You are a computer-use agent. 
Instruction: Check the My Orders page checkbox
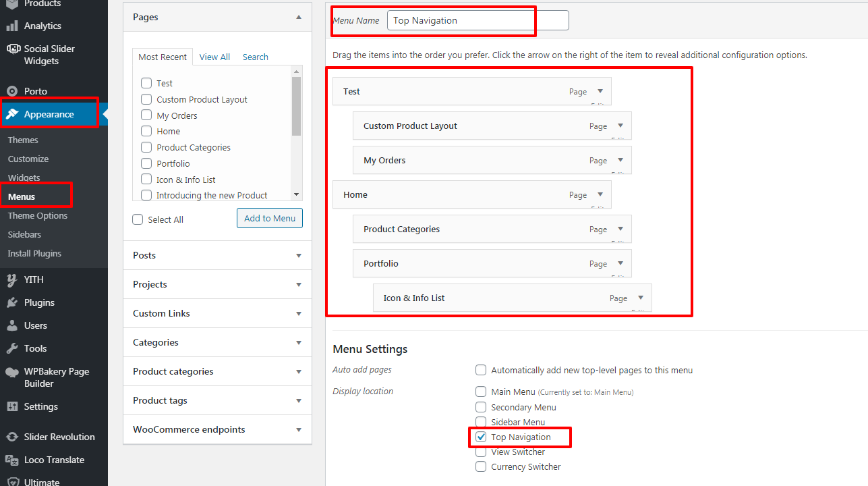[146, 115]
